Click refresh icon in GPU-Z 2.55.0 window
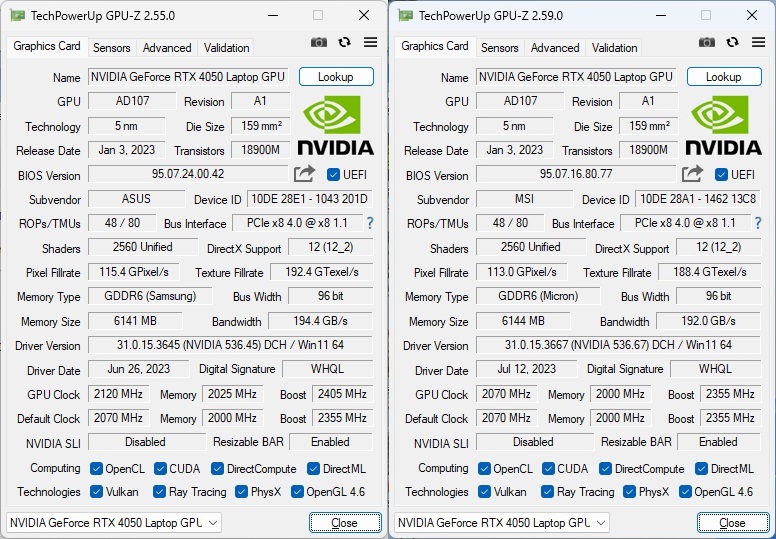This screenshot has height=539, width=776. 344,42
